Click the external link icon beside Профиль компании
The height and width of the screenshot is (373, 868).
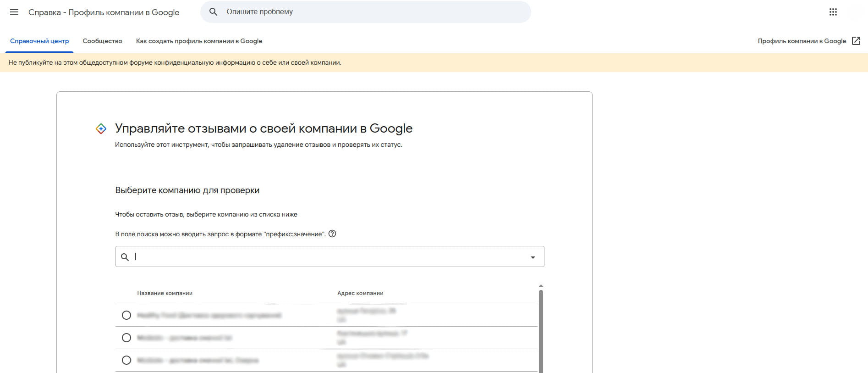[856, 41]
